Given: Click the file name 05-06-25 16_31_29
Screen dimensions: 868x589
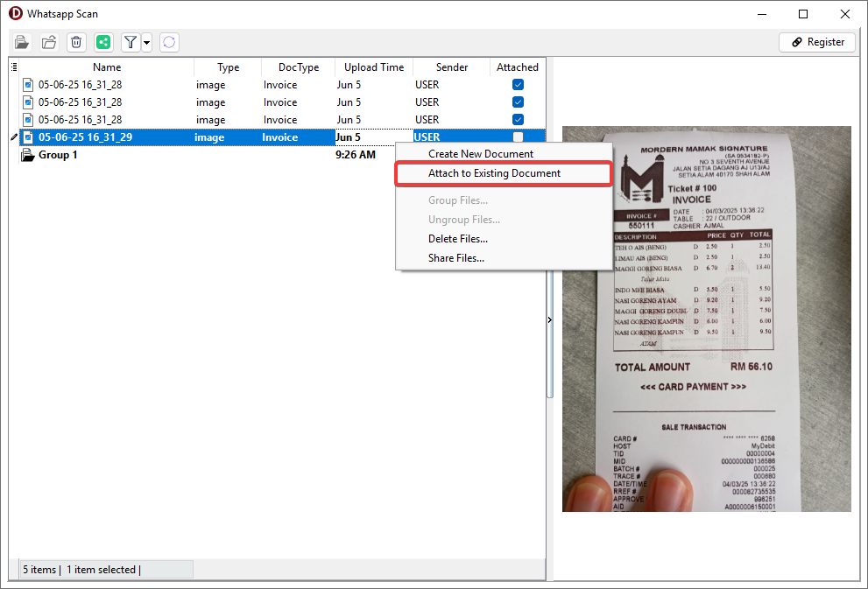Looking at the screenshot, I should coord(85,137).
